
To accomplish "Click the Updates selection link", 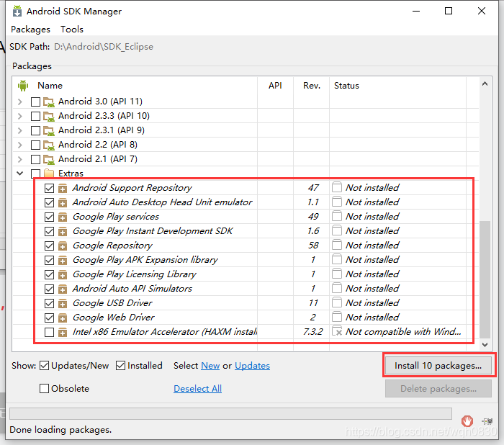I will click(x=252, y=366).
